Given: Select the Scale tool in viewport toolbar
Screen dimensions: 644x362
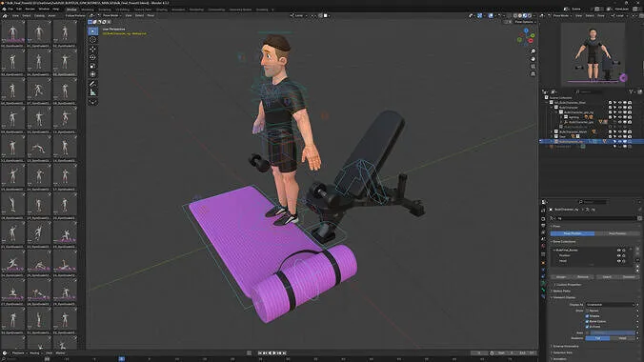Looking at the screenshot, I should [92, 66].
